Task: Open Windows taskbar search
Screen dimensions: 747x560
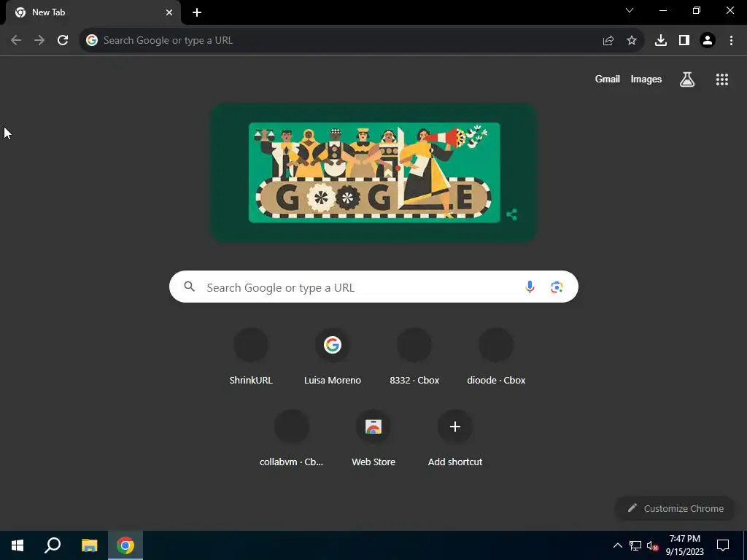Action: coord(53,545)
